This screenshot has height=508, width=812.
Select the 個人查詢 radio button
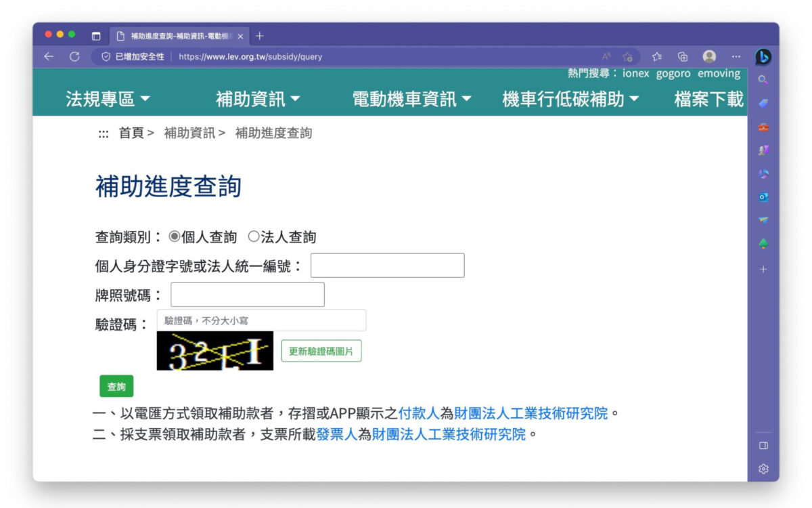174,237
